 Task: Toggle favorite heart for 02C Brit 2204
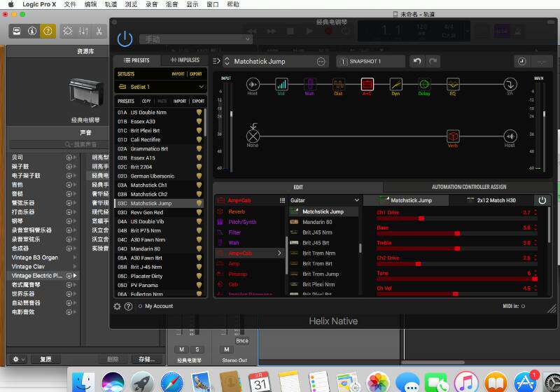[x=199, y=167]
